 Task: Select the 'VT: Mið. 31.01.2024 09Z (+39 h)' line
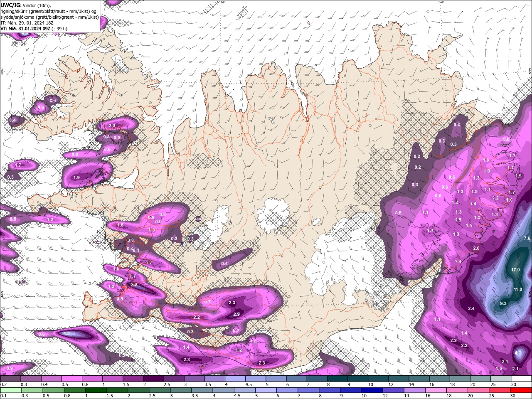34,29
